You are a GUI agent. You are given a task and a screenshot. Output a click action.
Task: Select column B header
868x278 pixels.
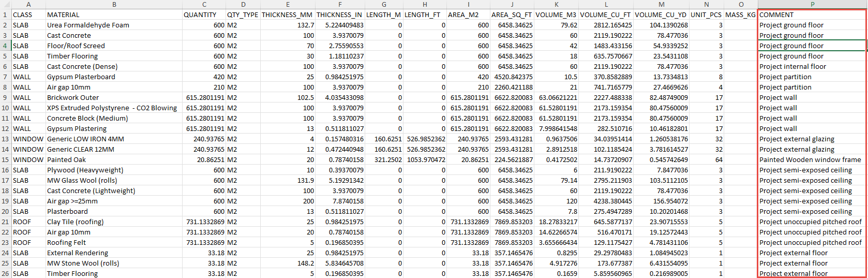(114, 4)
